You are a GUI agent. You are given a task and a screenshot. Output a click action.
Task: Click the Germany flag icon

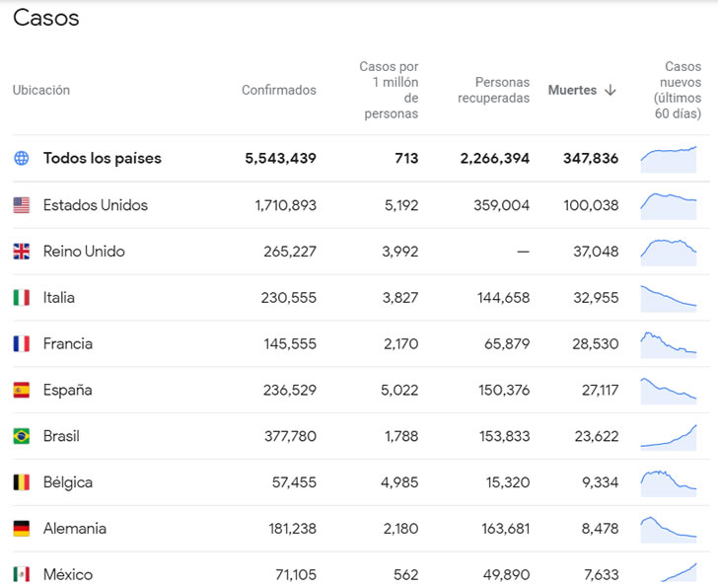pyautogui.click(x=21, y=529)
